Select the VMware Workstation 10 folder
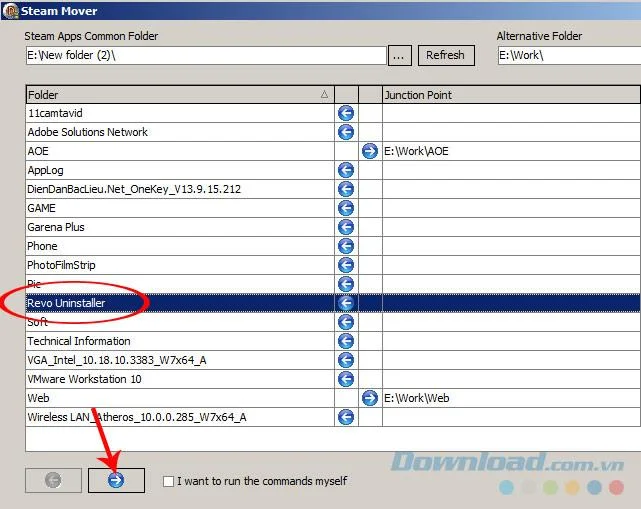This screenshot has height=509, width=641. 179,379
